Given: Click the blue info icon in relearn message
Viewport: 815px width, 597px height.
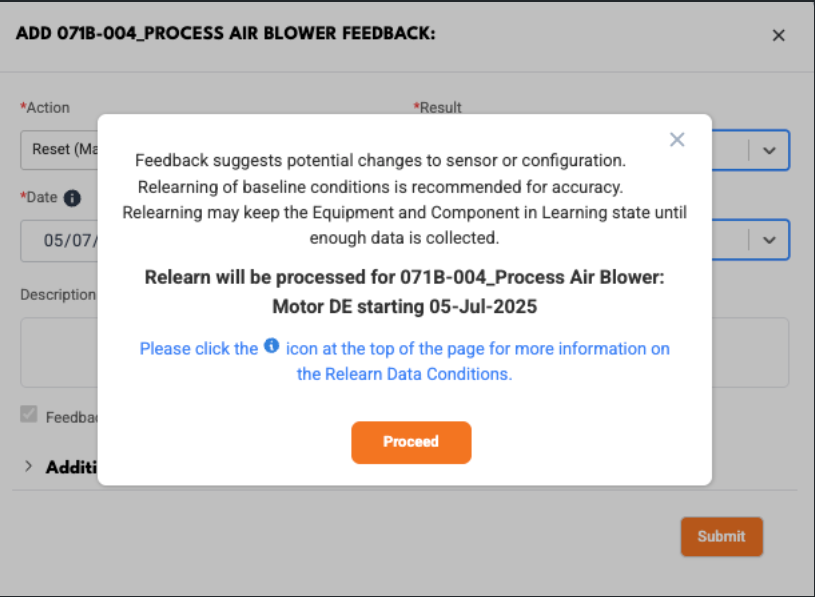Looking at the screenshot, I should tap(271, 346).
